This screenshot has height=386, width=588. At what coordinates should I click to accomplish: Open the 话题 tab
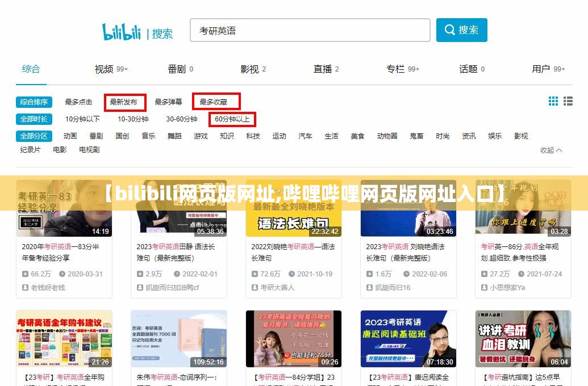(472, 69)
